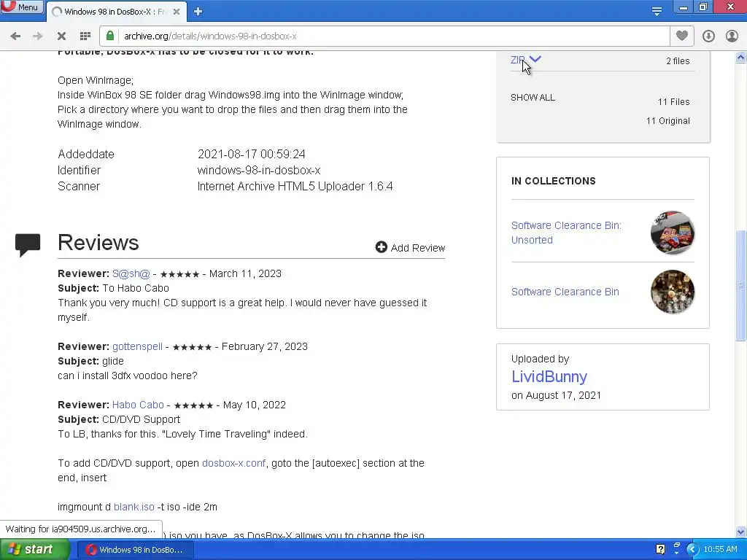Stop loading the page

(x=61, y=36)
